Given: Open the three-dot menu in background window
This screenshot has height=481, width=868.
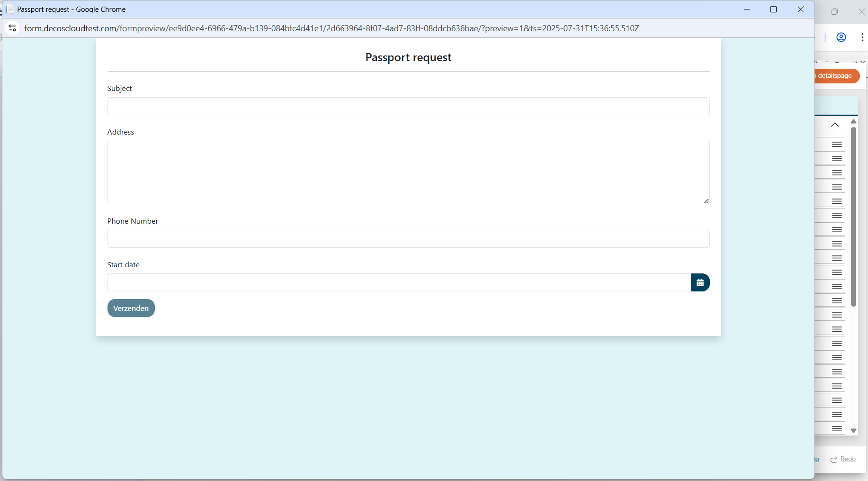Looking at the screenshot, I should [862, 37].
